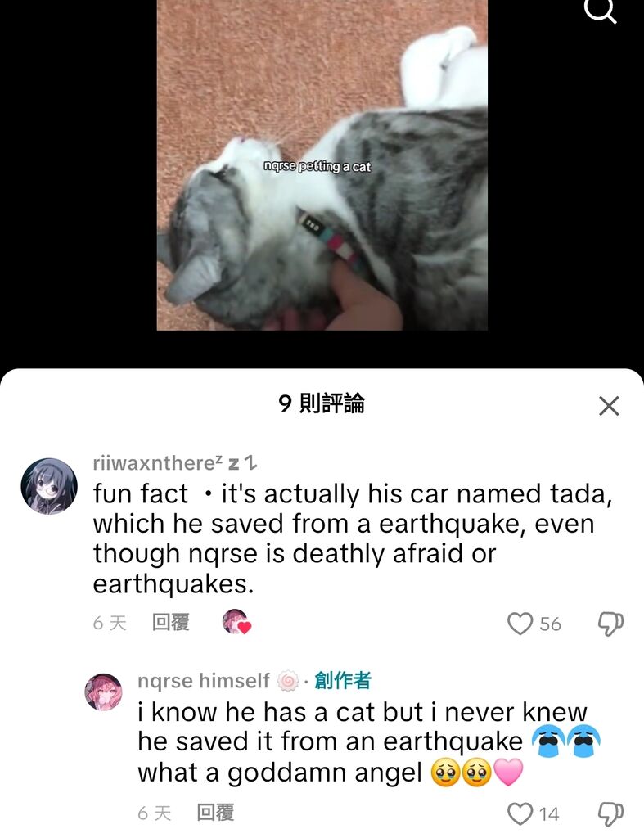Like nqrse himself's reply with 14 likes
The image size is (644, 838).
pos(520,814)
